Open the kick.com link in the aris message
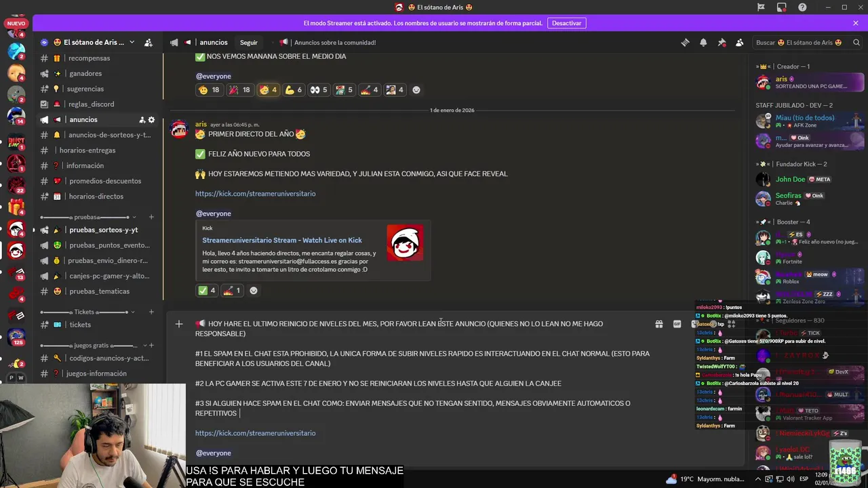Image resolution: width=868 pixels, height=488 pixels. click(255, 194)
